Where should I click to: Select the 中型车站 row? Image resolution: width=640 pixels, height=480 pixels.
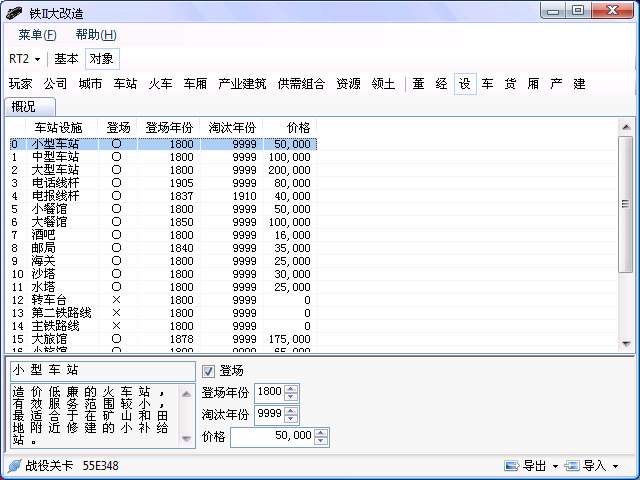point(163,157)
